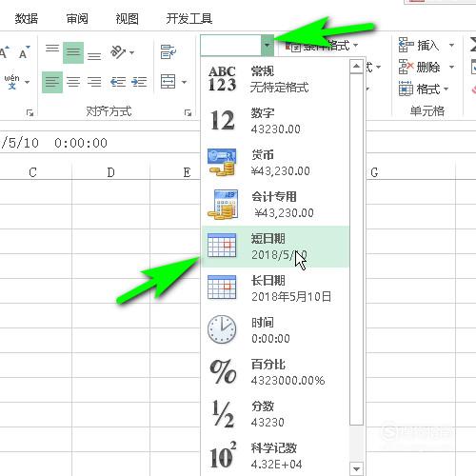Click the 插入 insert cells button
Screen dimensions: 476x476
[420, 45]
